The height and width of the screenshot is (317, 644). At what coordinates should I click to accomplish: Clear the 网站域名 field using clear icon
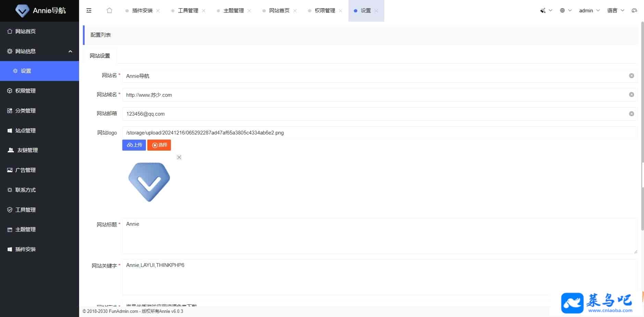click(x=631, y=95)
